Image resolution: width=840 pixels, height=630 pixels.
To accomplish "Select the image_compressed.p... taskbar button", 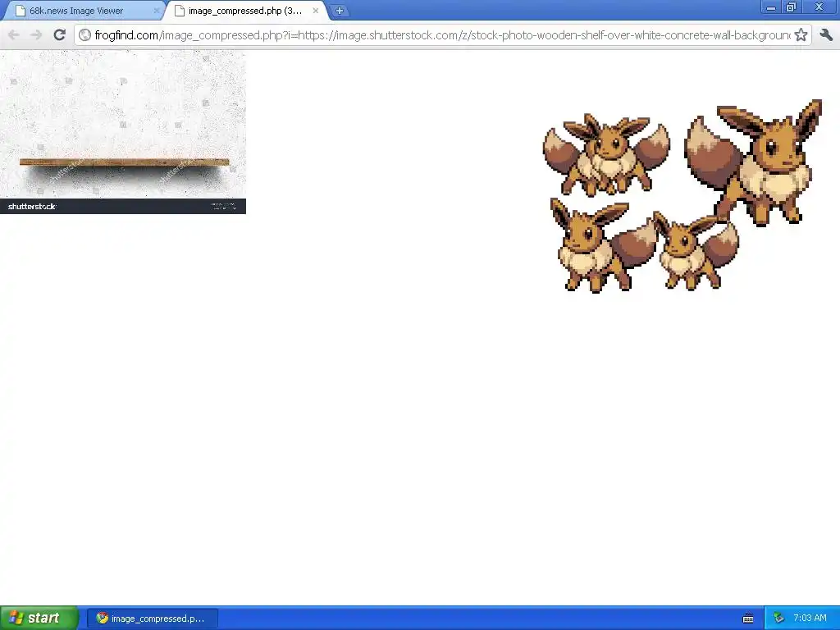I will coord(153,619).
